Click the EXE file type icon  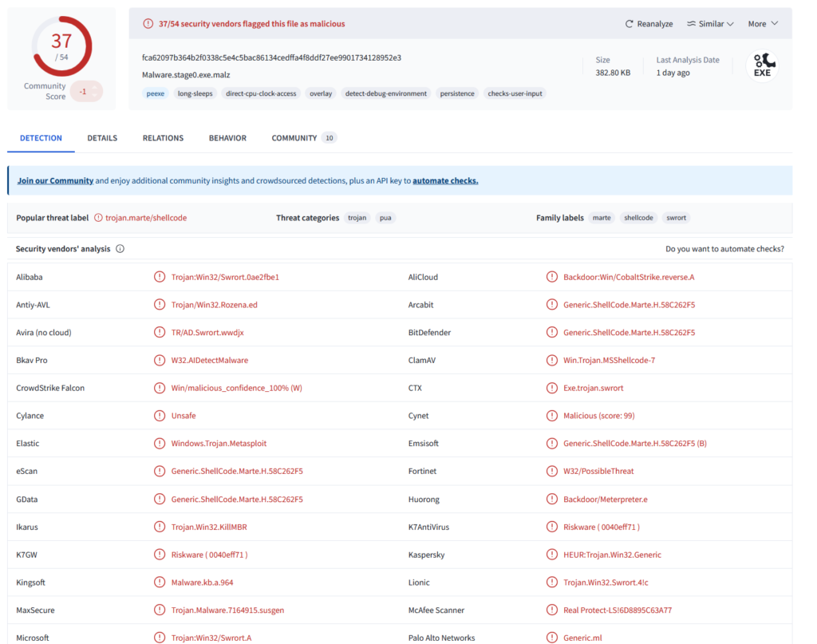(762, 65)
